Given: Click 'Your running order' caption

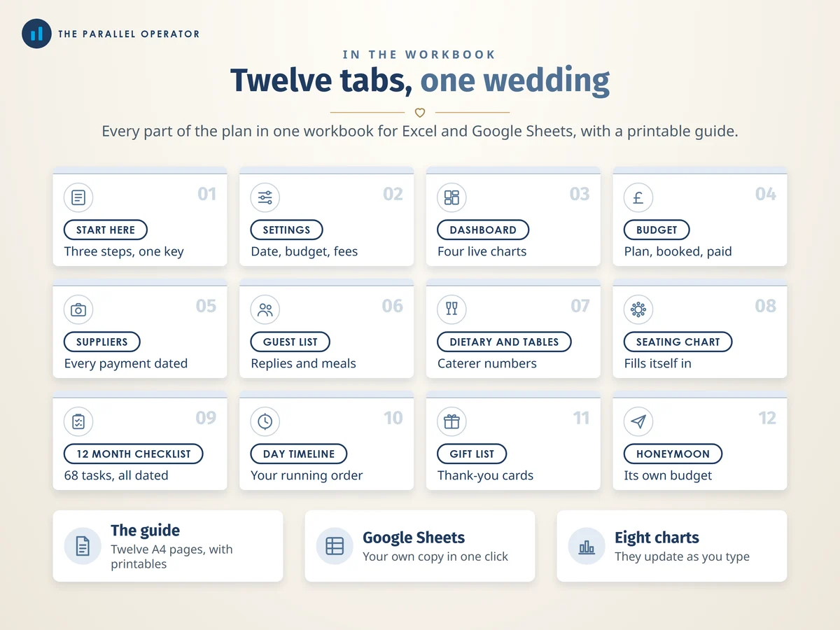Looking at the screenshot, I should click(307, 475).
